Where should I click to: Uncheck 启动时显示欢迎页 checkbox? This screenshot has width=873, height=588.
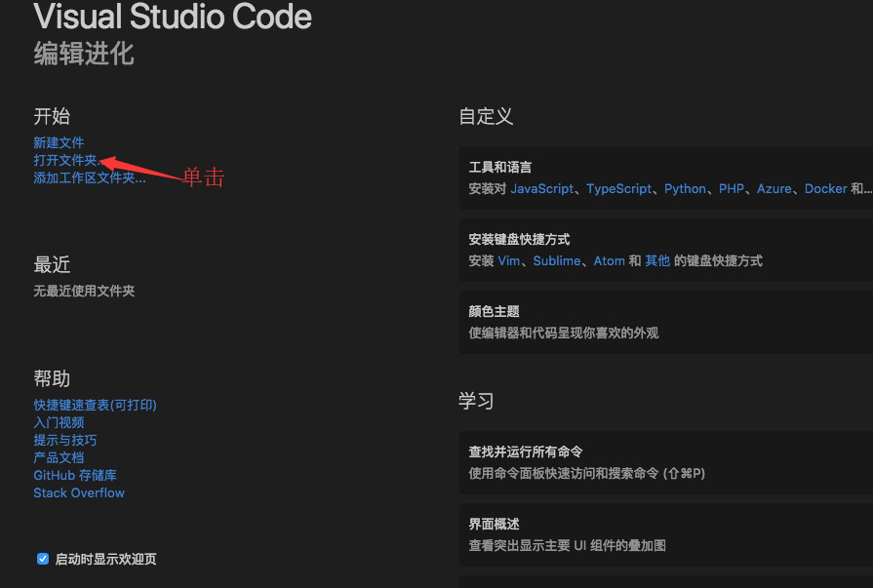pyautogui.click(x=43, y=558)
